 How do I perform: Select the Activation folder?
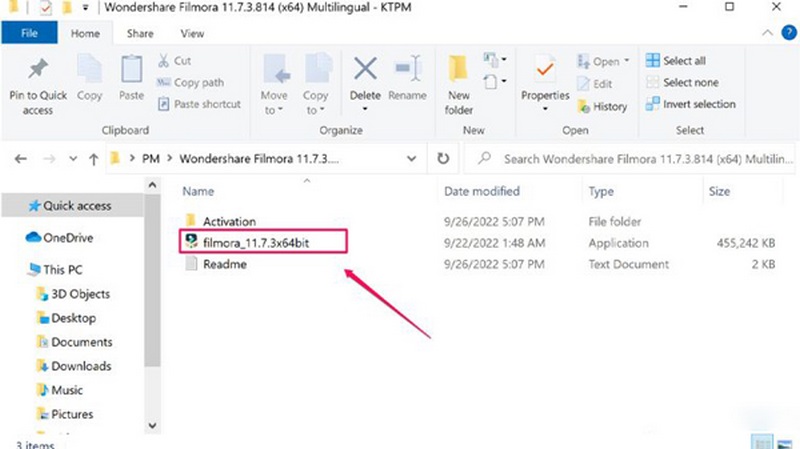pos(230,221)
